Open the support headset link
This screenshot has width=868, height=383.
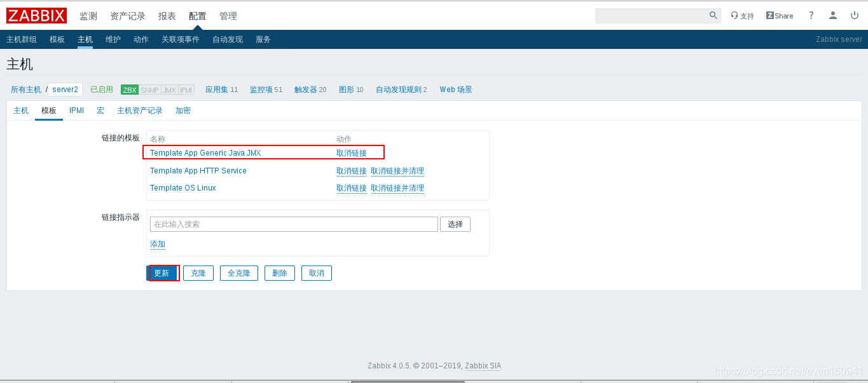pos(742,16)
